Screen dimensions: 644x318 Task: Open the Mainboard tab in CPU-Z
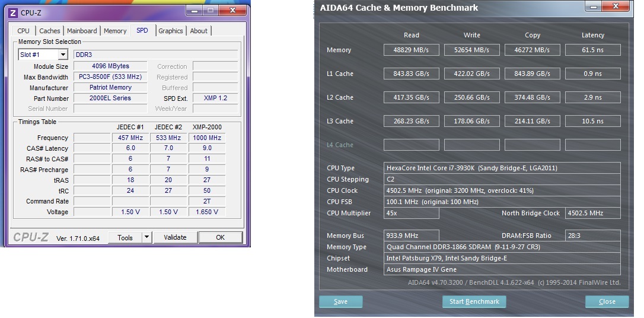pos(82,31)
